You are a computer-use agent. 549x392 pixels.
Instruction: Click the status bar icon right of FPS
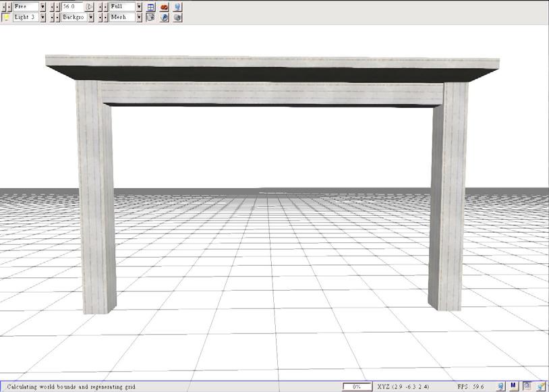click(500, 387)
